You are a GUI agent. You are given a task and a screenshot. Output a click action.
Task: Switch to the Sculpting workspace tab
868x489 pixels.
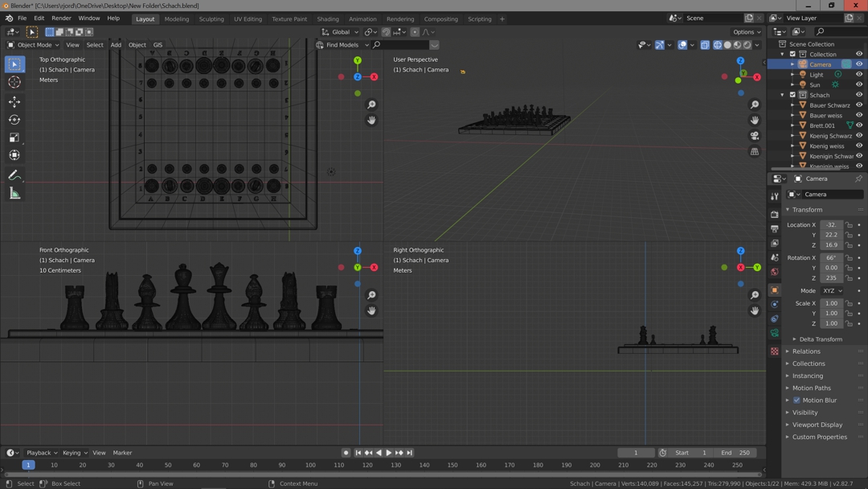(x=211, y=18)
